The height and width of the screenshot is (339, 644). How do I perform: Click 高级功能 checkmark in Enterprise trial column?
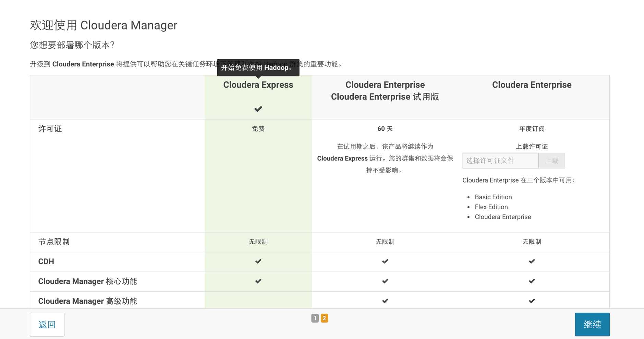tap(385, 301)
